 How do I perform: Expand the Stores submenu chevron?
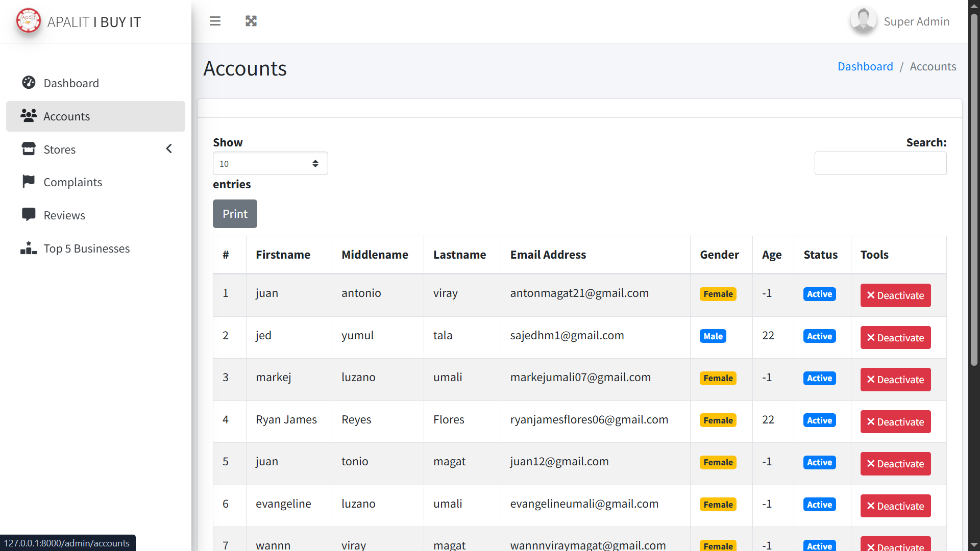[169, 148]
